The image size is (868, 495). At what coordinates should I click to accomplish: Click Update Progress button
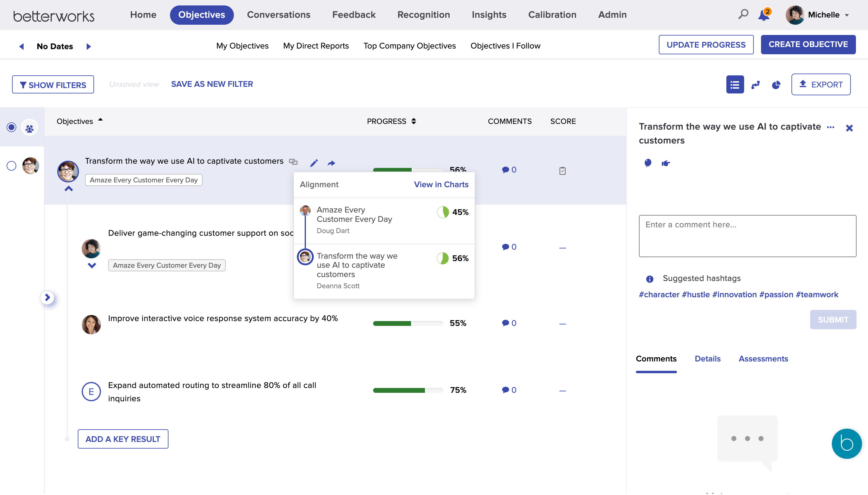pos(706,45)
